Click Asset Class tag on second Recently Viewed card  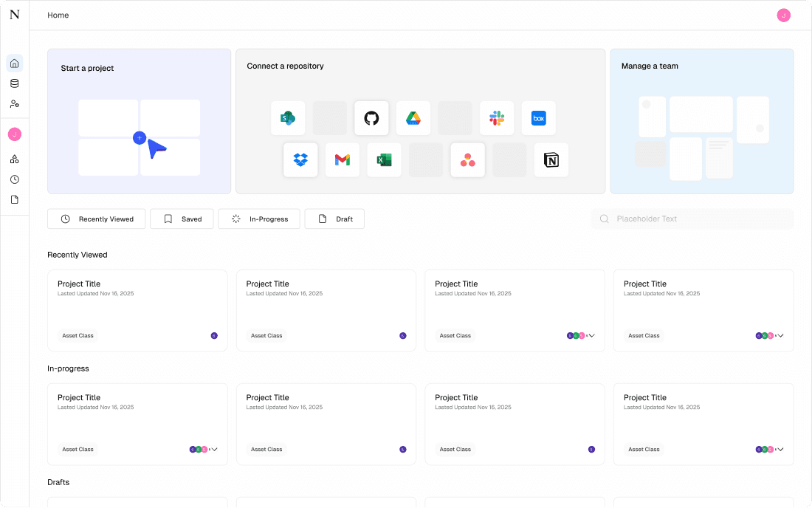tap(266, 335)
